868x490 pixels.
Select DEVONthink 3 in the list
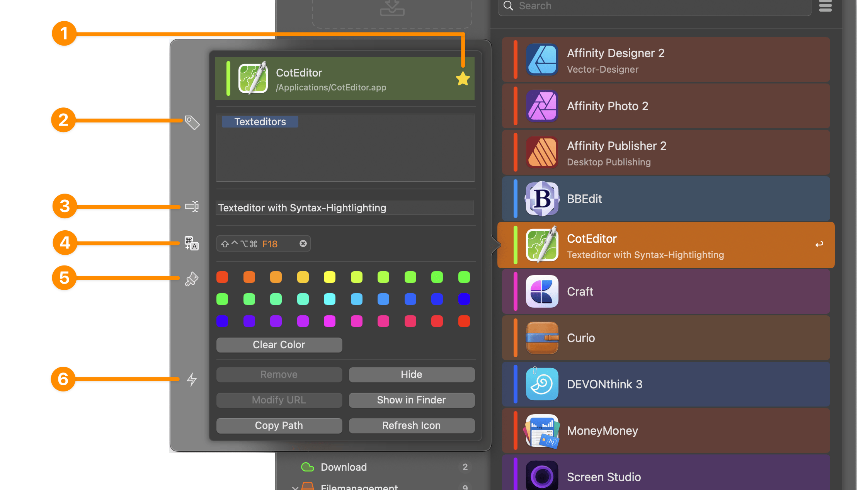pos(666,384)
